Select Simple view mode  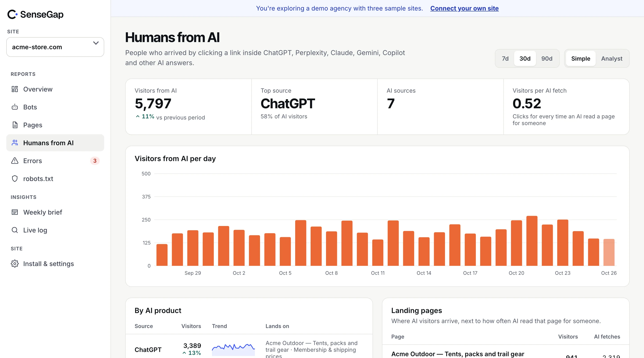click(x=580, y=59)
